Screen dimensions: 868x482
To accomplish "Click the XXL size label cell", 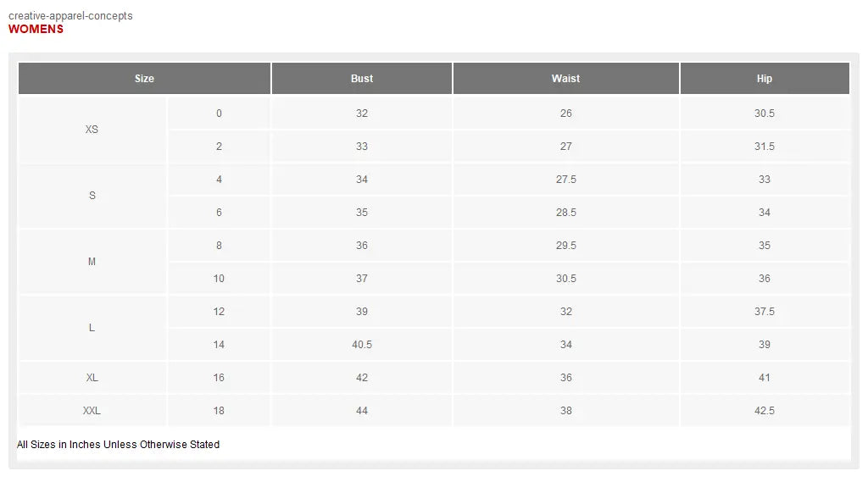I will (x=92, y=411).
